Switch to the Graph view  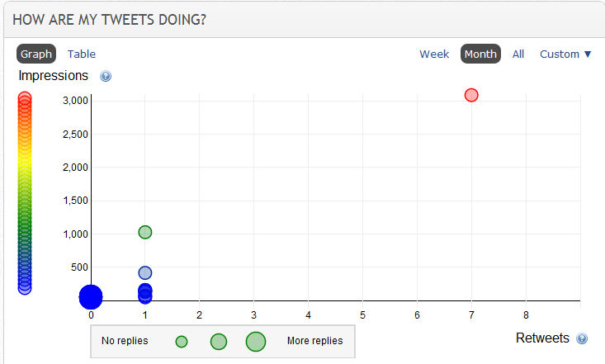point(36,54)
